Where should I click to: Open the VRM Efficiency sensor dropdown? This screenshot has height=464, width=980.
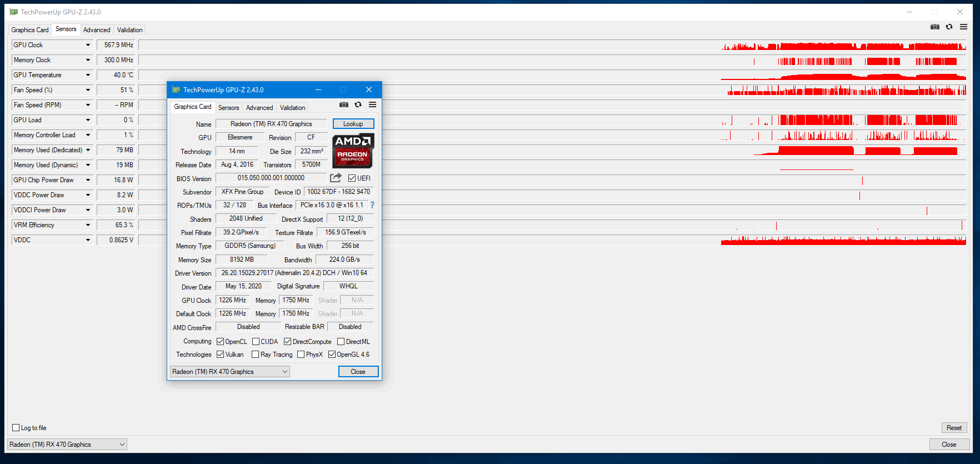point(88,225)
